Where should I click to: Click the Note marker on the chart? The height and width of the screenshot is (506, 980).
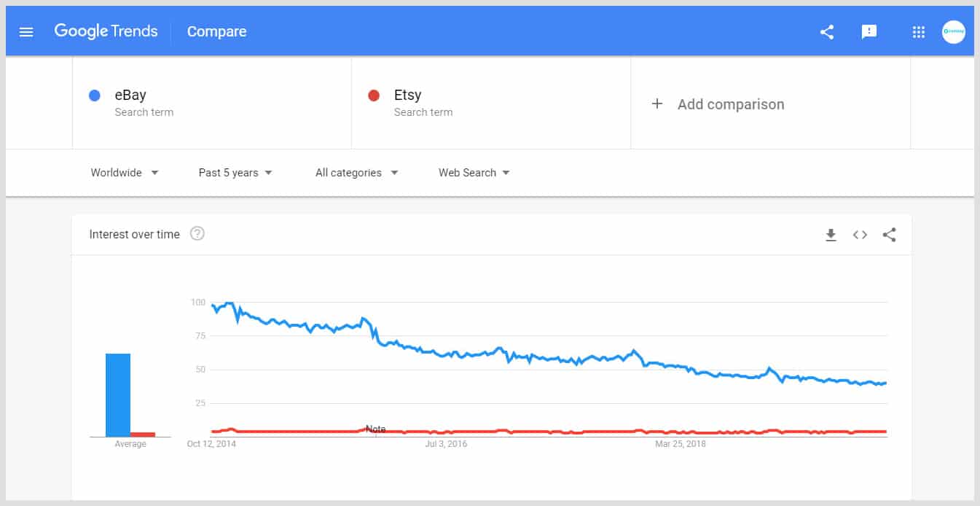tap(376, 429)
